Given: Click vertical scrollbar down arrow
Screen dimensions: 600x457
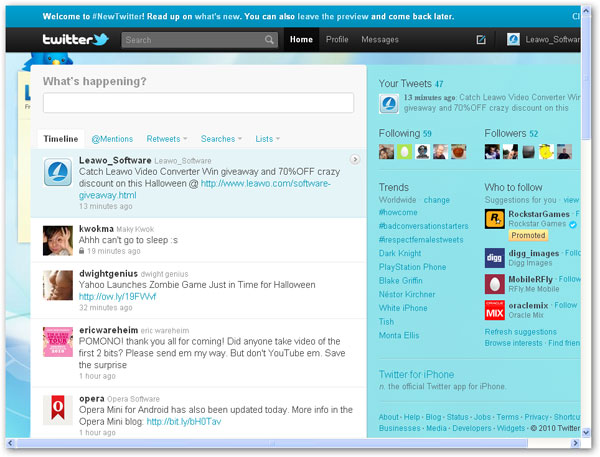Looking at the screenshot, I should tap(586, 433).
